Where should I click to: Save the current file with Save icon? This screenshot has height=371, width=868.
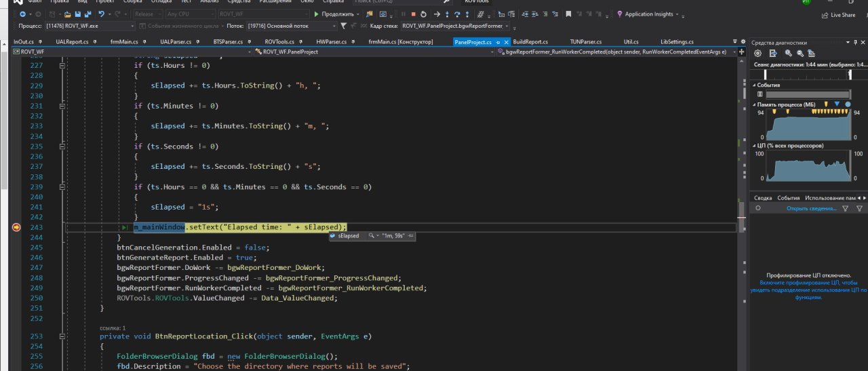point(77,14)
